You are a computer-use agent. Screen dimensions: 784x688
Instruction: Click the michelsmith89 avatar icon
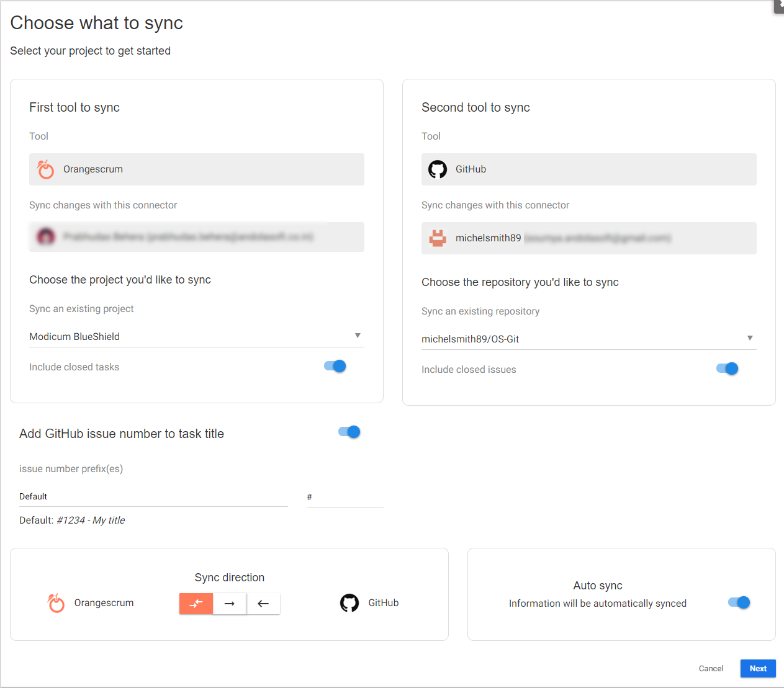click(438, 238)
